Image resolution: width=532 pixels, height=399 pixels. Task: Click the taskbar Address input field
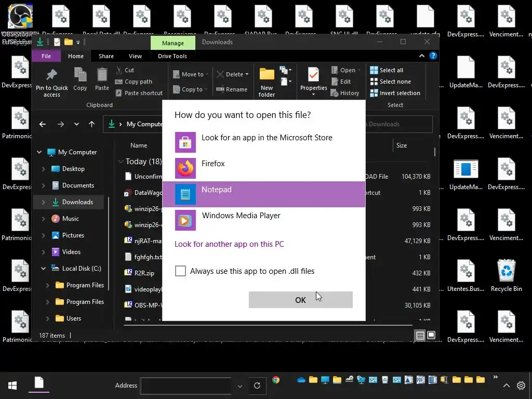(x=186, y=386)
